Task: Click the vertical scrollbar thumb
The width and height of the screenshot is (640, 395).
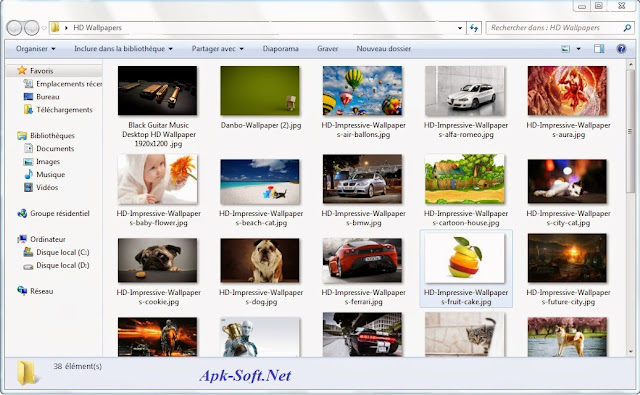Action: 630,131
